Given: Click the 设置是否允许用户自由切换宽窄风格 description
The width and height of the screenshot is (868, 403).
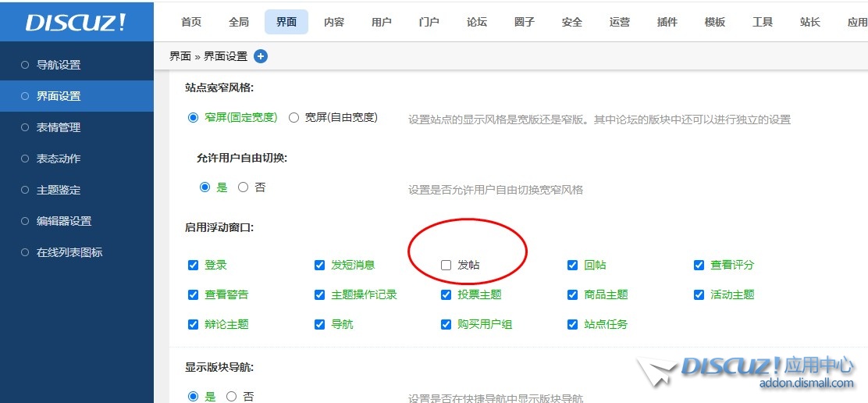Looking at the screenshot, I should pyautogui.click(x=496, y=190).
